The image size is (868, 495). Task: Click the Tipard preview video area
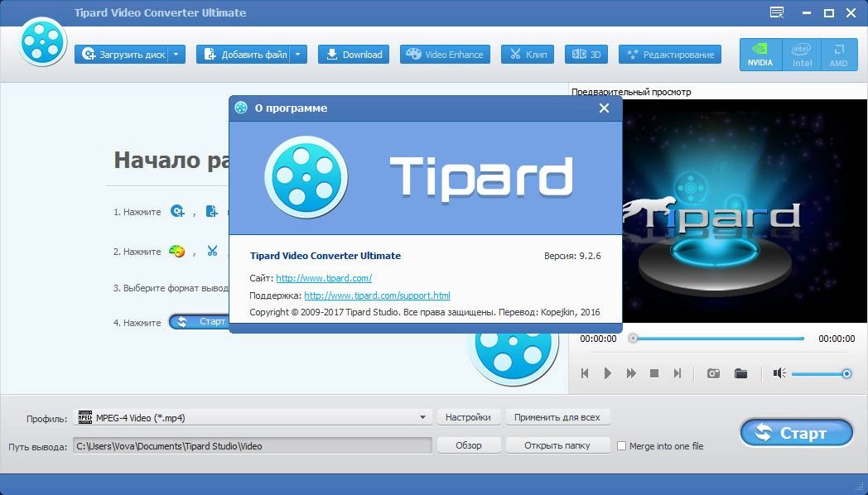point(744,211)
